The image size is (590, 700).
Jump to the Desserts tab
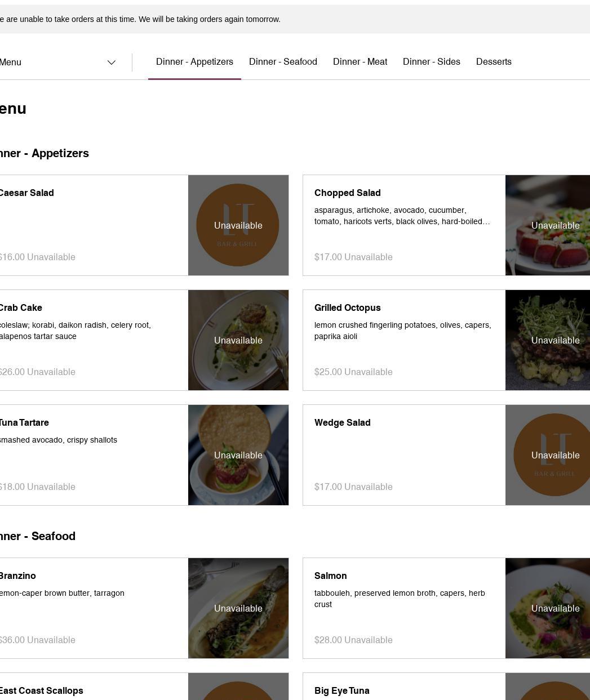click(x=494, y=62)
